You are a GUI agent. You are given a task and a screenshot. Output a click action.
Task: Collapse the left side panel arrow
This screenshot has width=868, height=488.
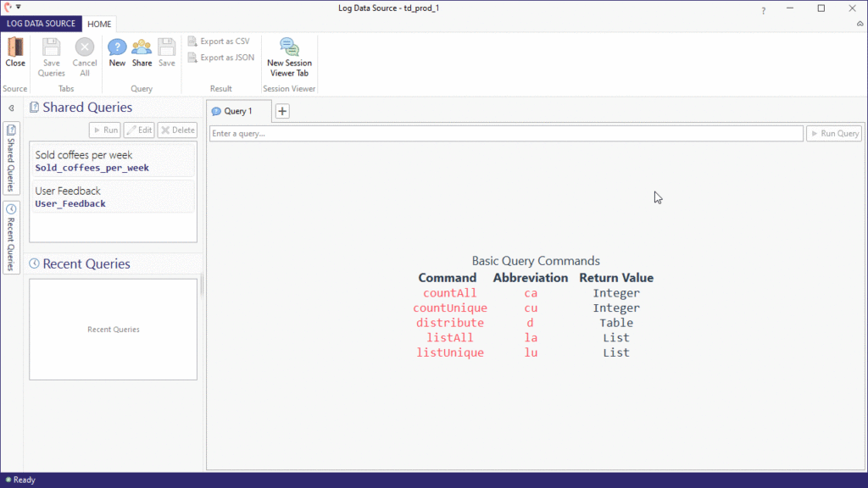pyautogui.click(x=11, y=108)
